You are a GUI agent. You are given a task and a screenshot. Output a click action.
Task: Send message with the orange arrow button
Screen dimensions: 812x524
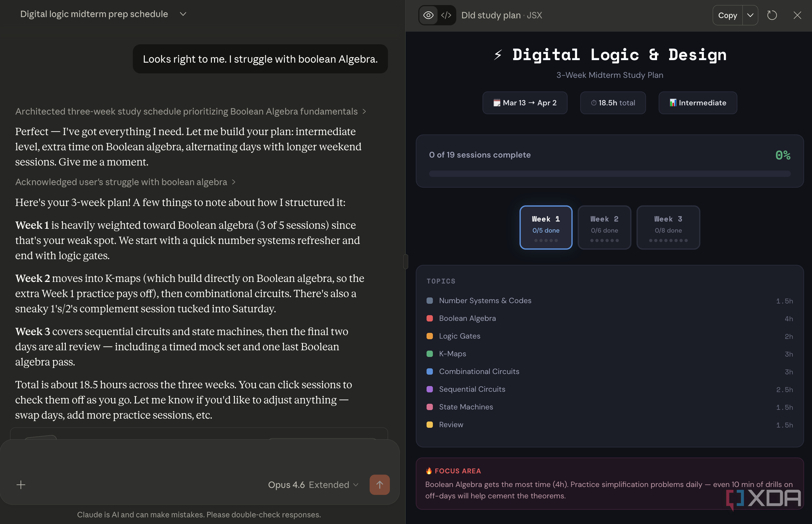tap(379, 484)
